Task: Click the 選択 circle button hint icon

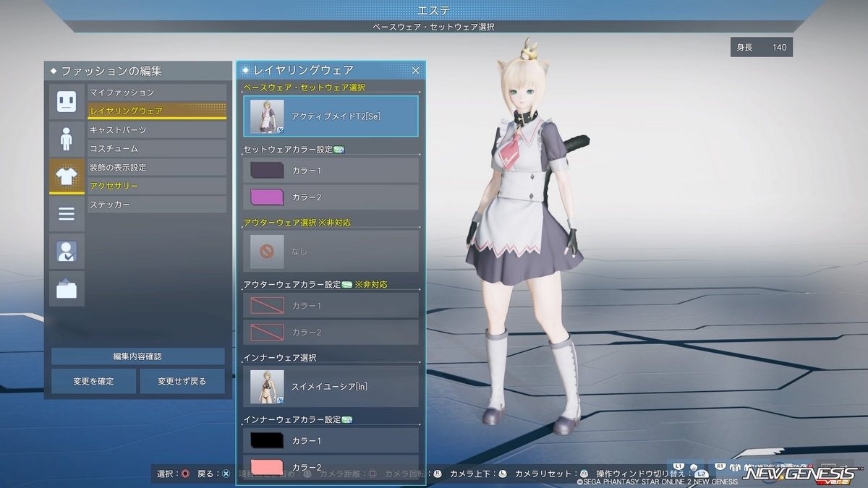Action: [x=186, y=474]
